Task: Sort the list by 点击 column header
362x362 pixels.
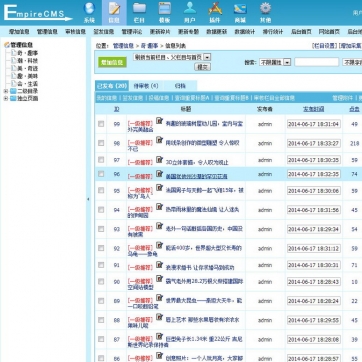Action: 354,109
